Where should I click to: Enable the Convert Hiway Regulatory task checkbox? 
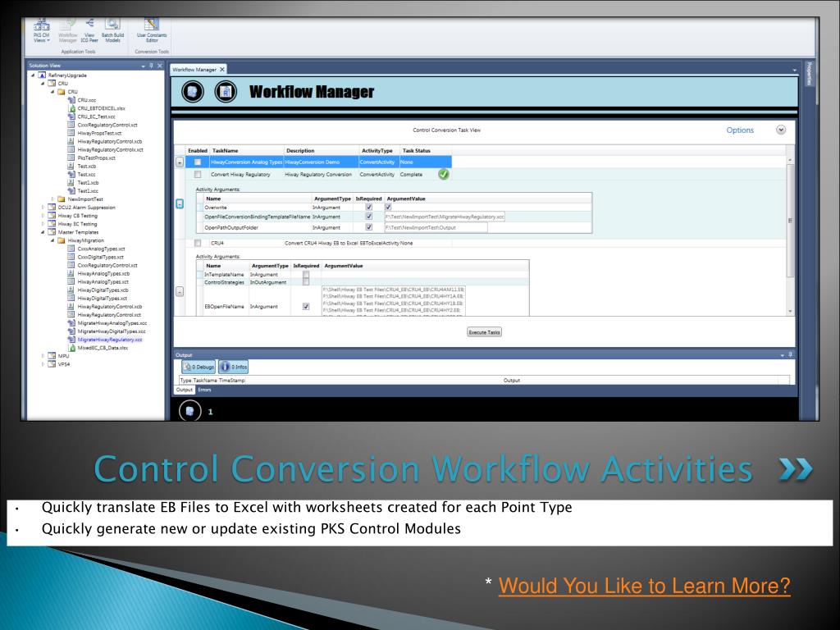[x=198, y=174]
